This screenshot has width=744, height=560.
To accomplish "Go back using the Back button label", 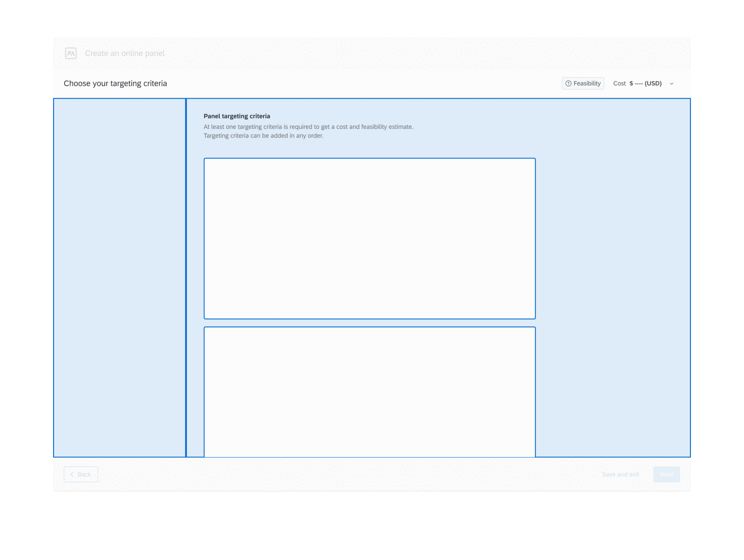I will pyautogui.click(x=84, y=474).
